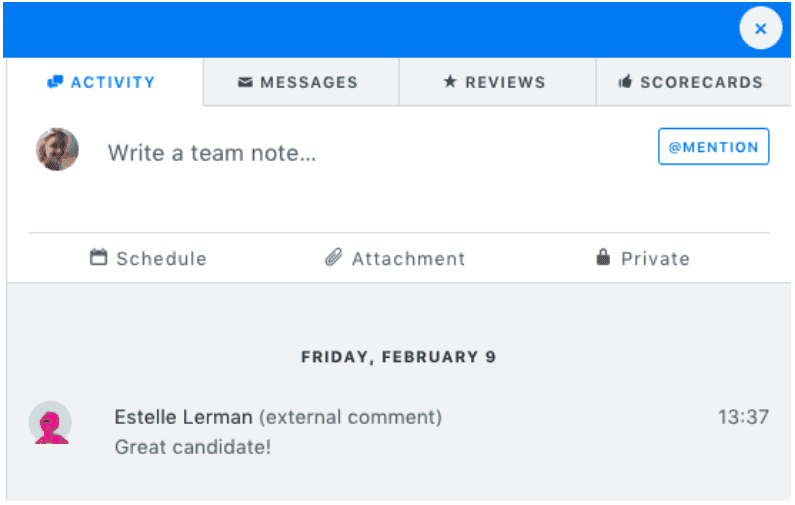Switch to the Messages tab
Screen dimensions: 795x505
click(301, 82)
